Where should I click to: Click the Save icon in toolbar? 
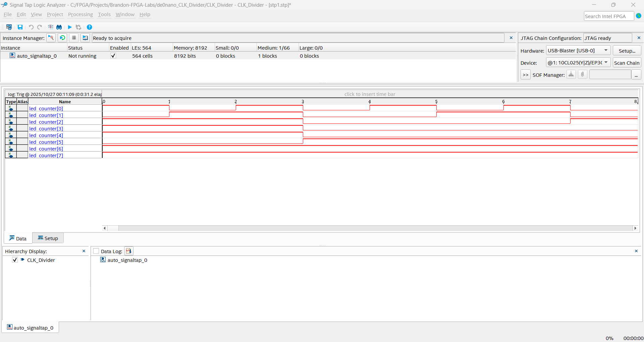point(20,27)
